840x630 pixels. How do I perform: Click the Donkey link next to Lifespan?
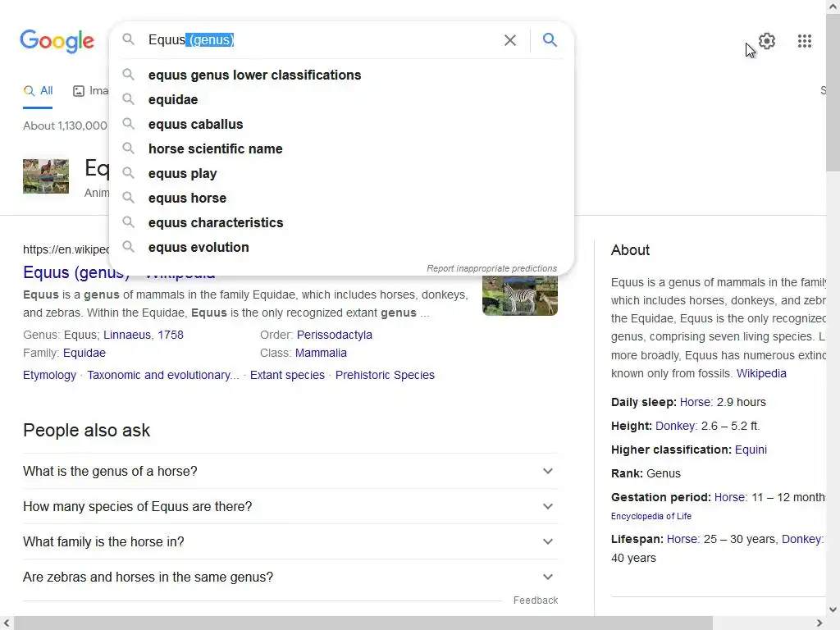(x=801, y=540)
